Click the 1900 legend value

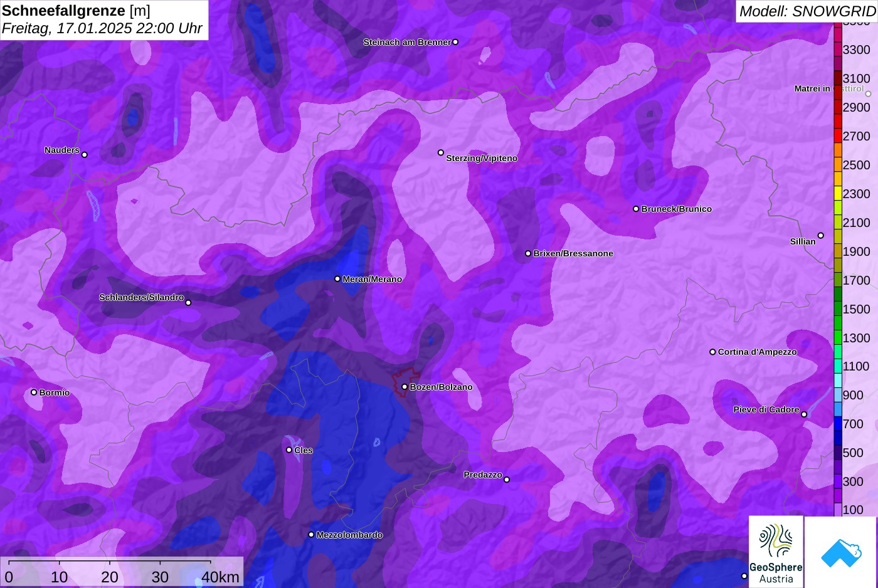tap(857, 251)
